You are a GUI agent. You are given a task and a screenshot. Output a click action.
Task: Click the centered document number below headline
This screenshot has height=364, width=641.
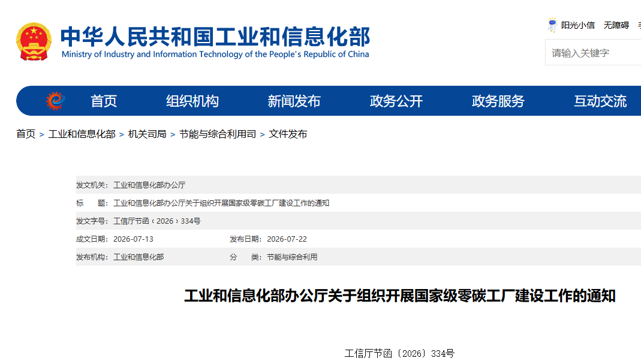399,353
